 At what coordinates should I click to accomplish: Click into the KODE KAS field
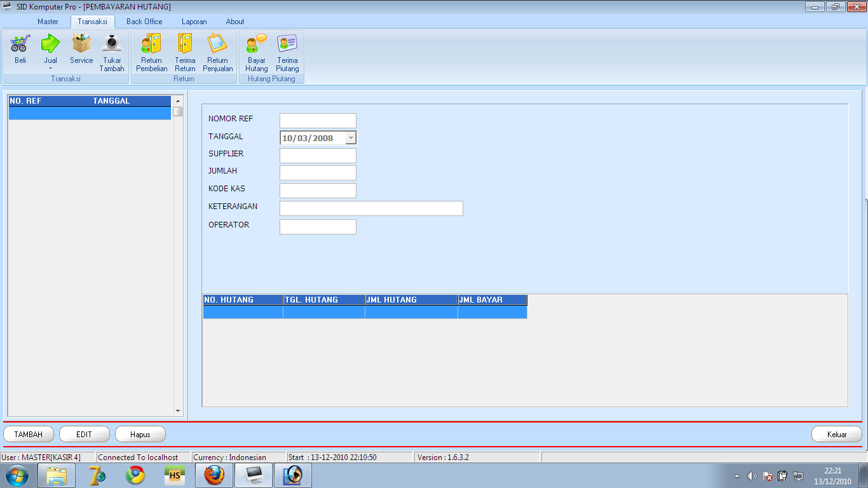(318, 191)
